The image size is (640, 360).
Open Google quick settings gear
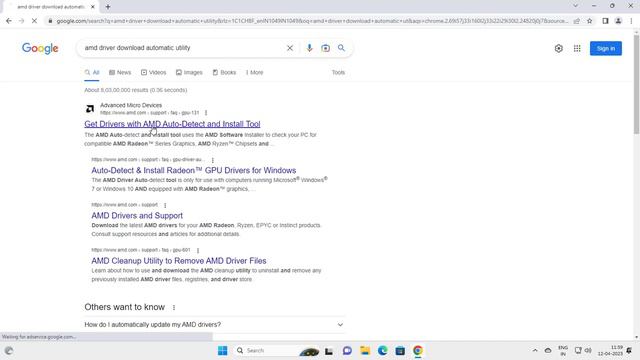(x=559, y=49)
